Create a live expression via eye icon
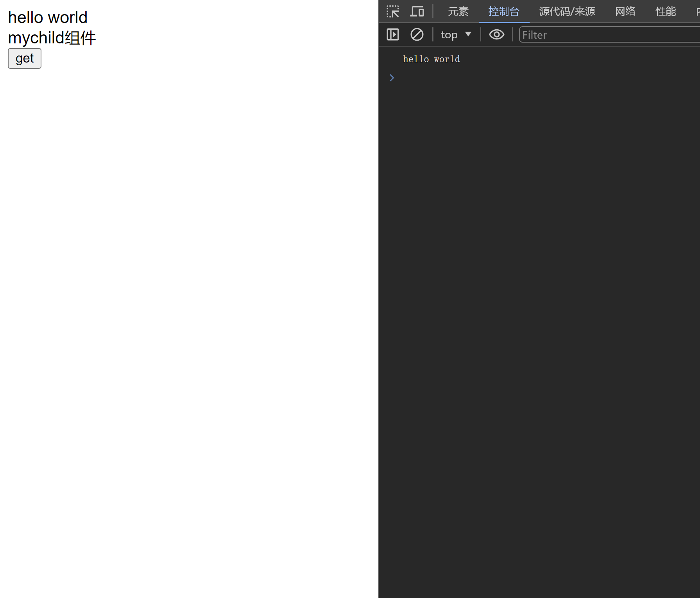The width and height of the screenshot is (700, 598). [x=496, y=35]
